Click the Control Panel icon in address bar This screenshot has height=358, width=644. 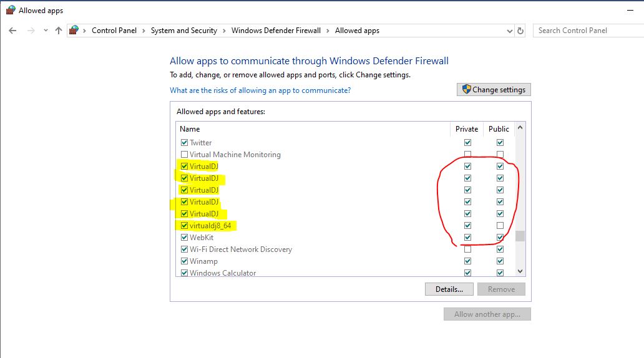pos(74,31)
